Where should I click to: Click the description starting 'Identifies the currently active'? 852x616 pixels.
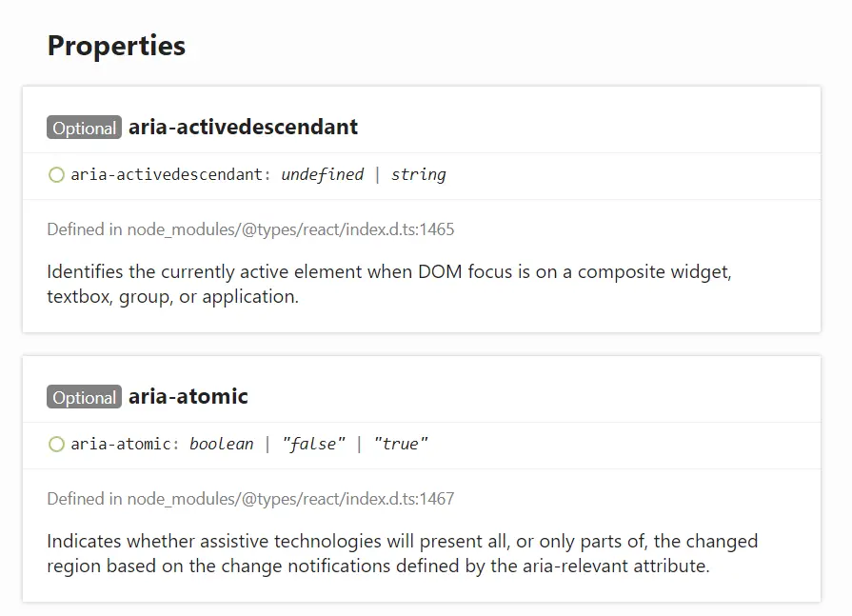(x=389, y=284)
